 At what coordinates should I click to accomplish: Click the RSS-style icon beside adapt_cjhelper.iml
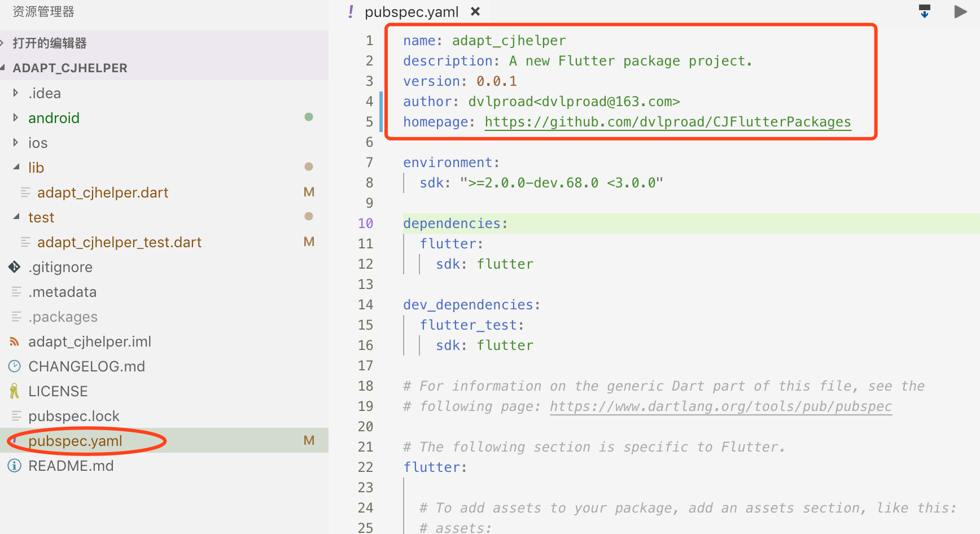(x=15, y=342)
